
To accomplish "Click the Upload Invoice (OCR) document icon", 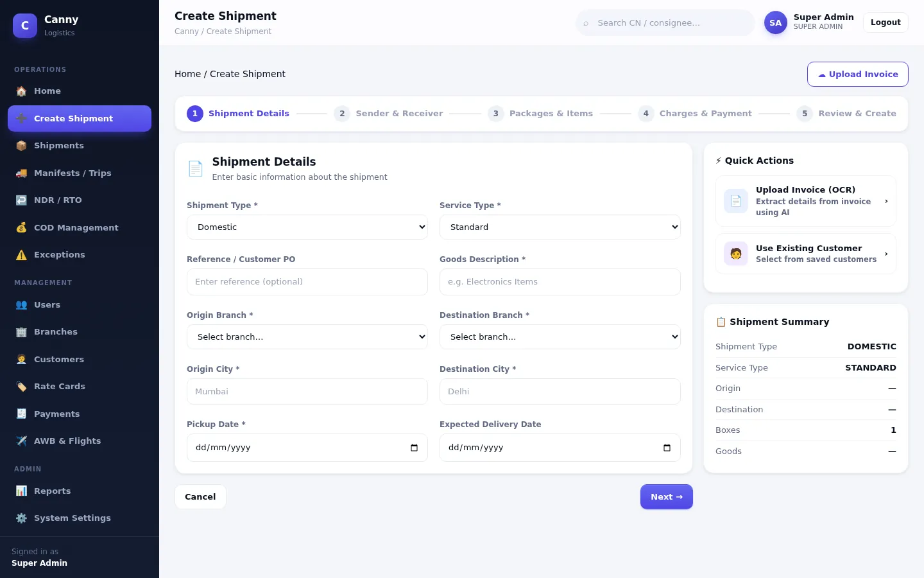I will click(x=736, y=201).
